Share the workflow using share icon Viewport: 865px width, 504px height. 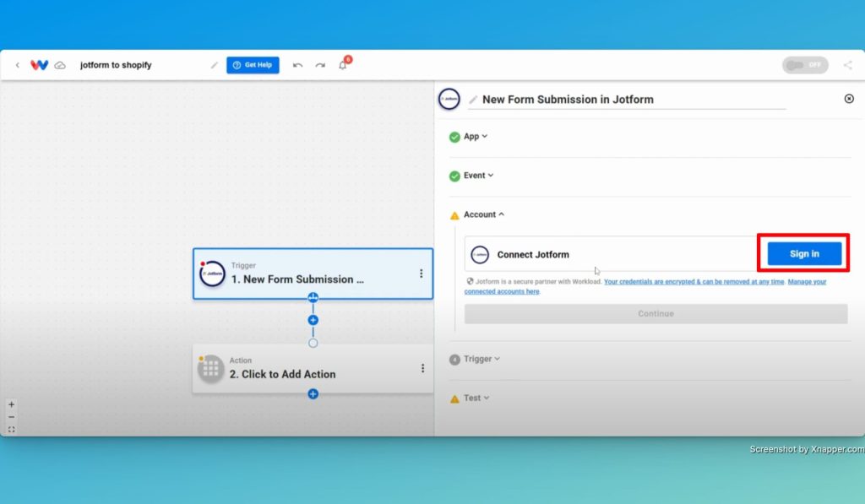848,65
